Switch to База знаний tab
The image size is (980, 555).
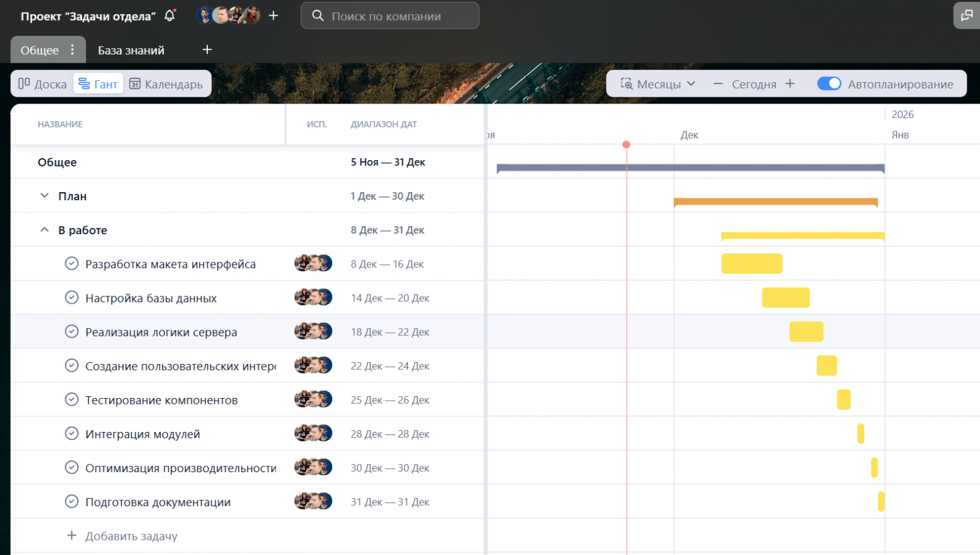pyautogui.click(x=131, y=50)
